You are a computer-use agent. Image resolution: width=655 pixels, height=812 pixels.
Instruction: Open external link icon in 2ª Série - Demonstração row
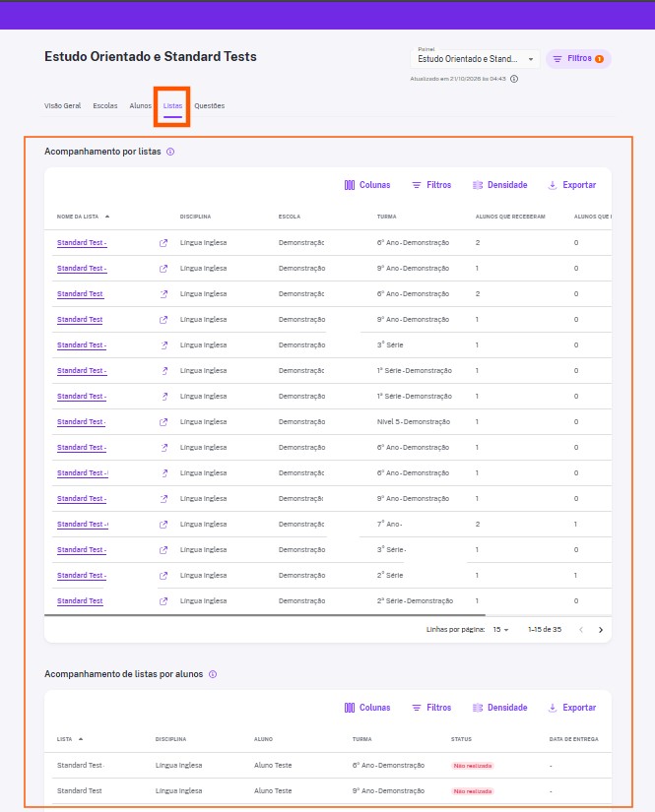coord(164,601)
